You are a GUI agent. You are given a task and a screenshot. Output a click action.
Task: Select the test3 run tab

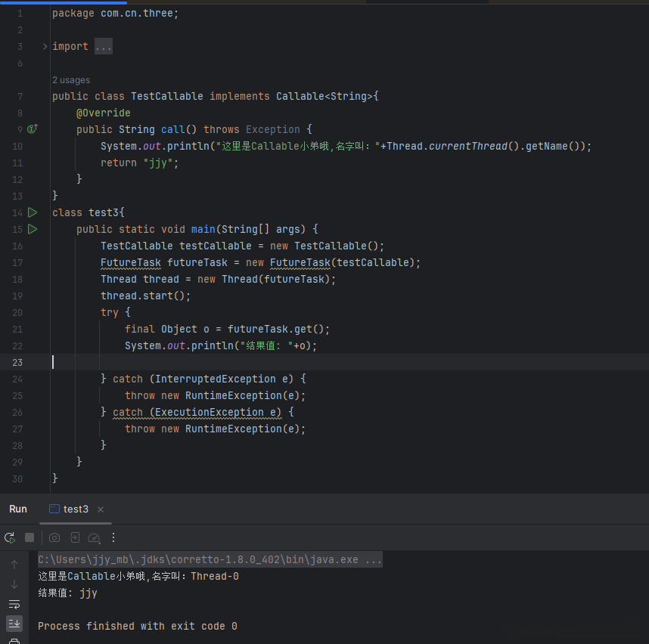pyautogui.click(x=75, y=509)
